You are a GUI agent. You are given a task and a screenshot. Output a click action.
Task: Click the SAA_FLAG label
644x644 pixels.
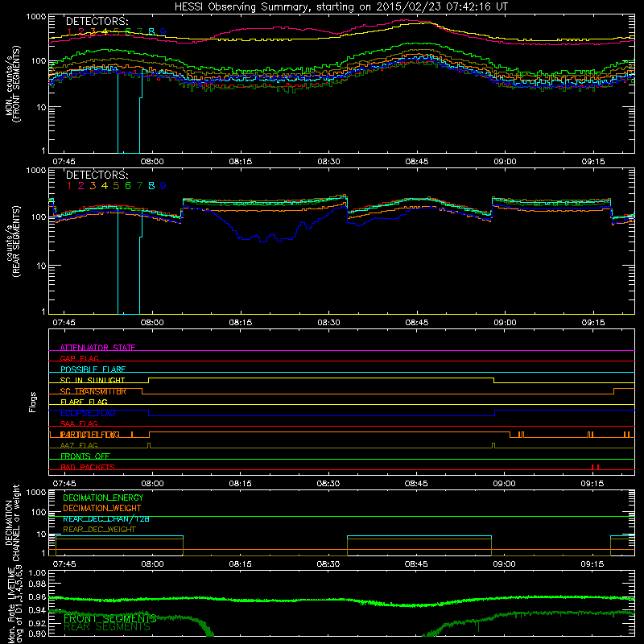pos(79,423)
